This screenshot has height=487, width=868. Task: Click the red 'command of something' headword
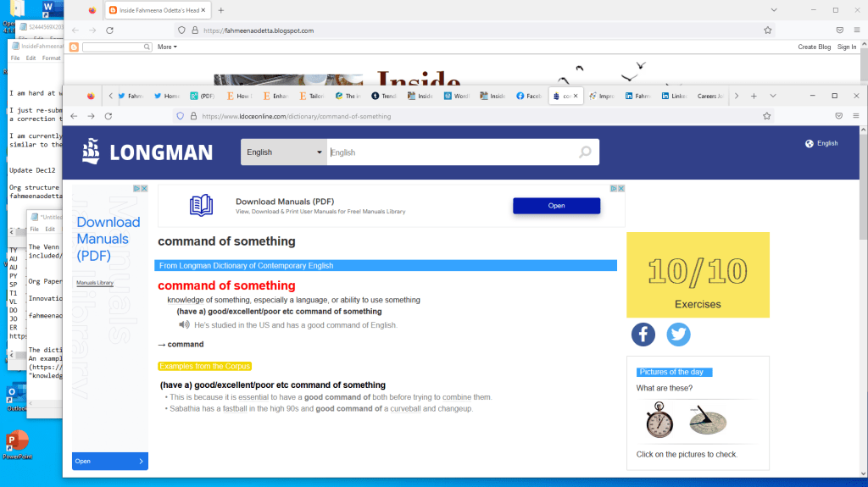226,285
